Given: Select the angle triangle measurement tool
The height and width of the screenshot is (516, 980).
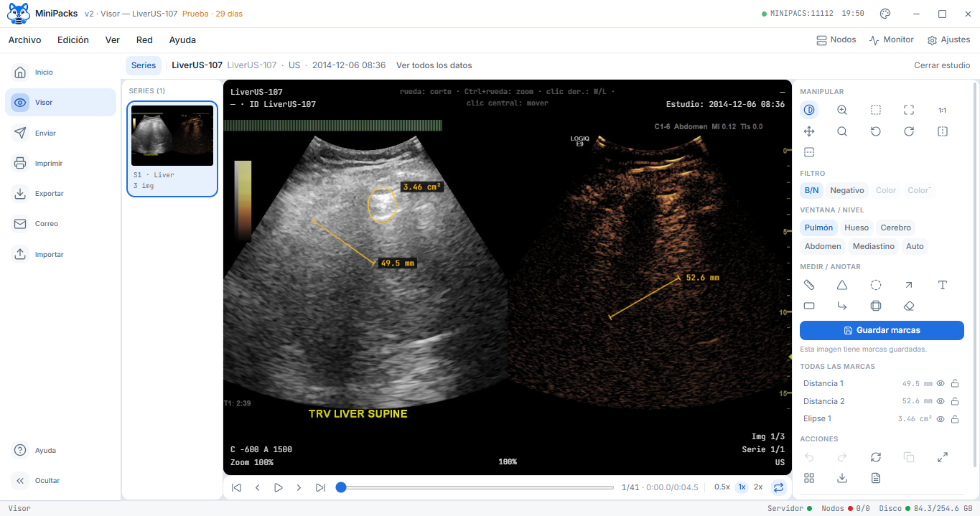Looking at the screenshot, I should (842, 285).
